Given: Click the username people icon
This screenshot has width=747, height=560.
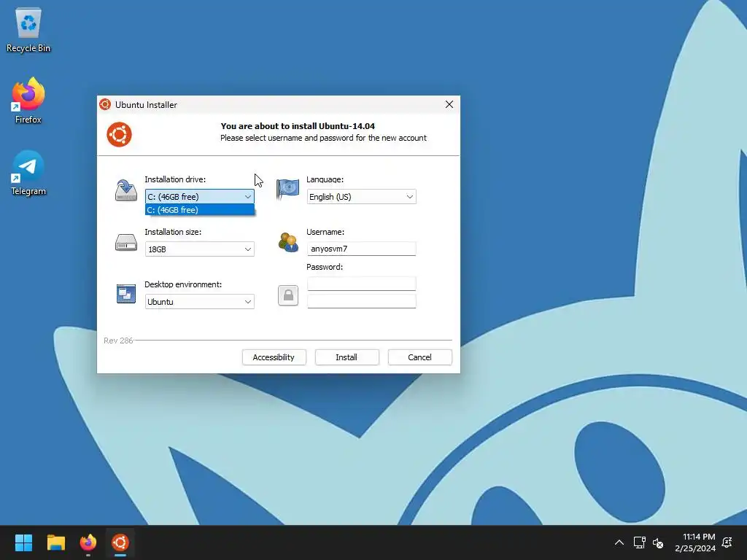Looking at the screenshot, I should (x=287, y=242).
